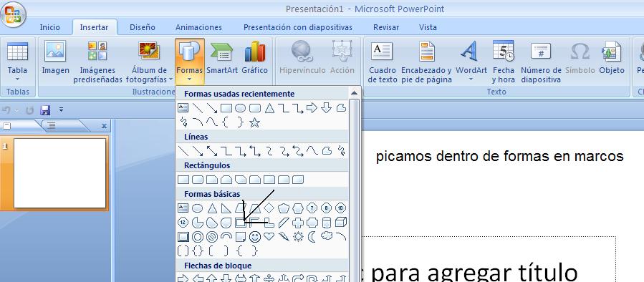
Task: Click the Office button logo
Action: [x=13, y=15]
